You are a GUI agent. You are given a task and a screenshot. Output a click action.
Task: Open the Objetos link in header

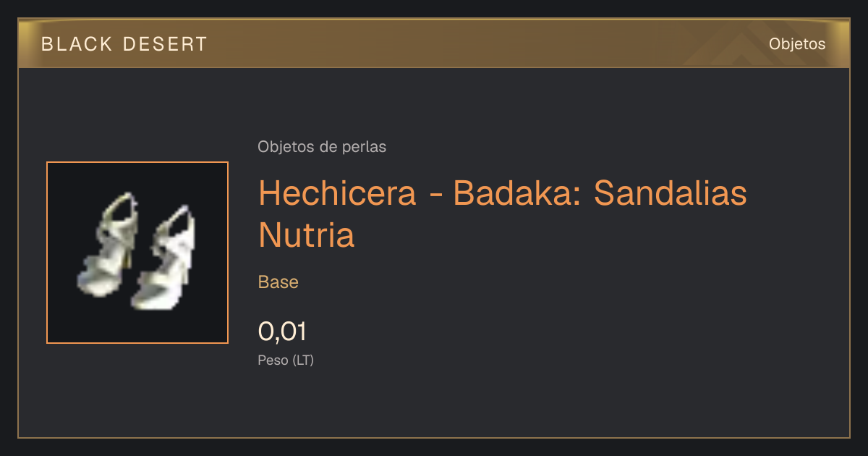click(797, 43)
